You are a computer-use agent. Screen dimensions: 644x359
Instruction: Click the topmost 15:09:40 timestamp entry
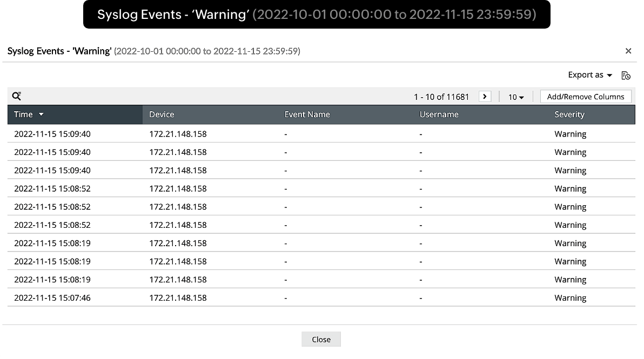point(52,134)
